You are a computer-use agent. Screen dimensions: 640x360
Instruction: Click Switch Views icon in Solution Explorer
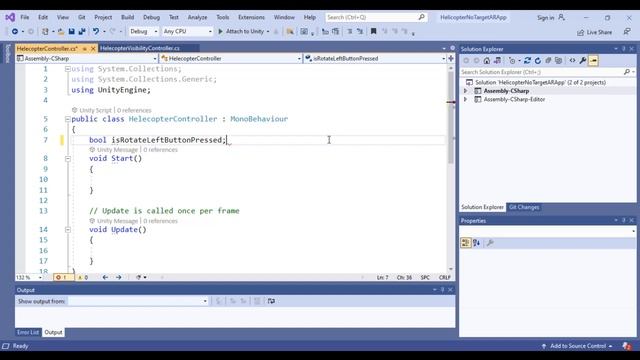(x=497, y=60)
